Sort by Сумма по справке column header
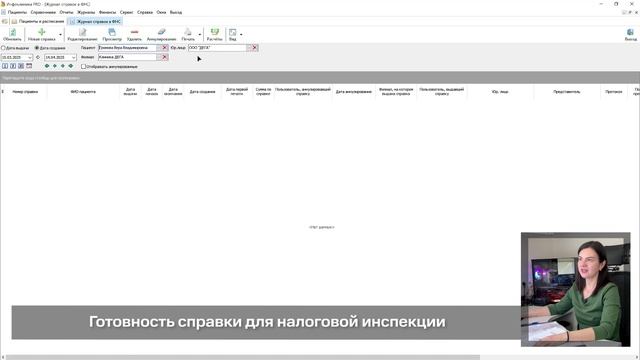Viewport: 640px width, 360px height. tap(263, 92)
